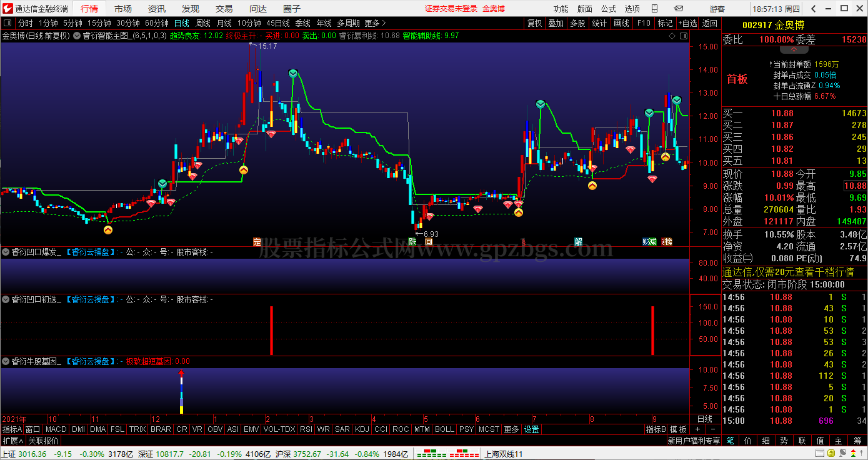Toggle right panel icon above price axis
This screenshot has height=460, width=868.
[684, 36]
